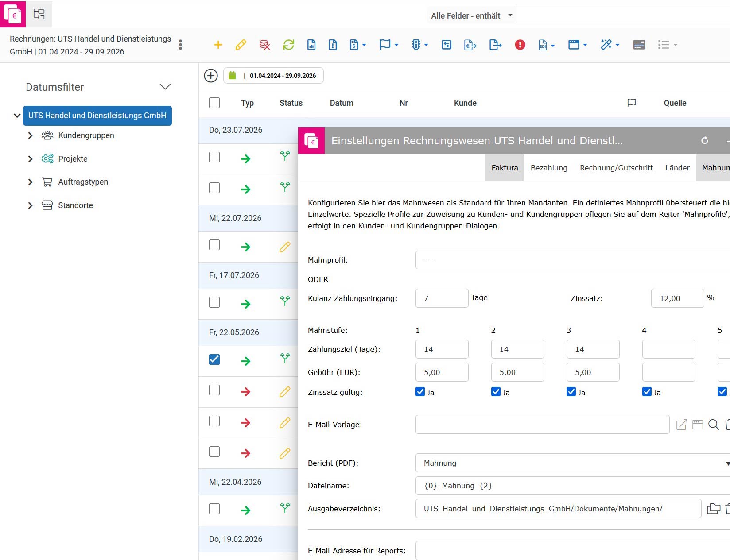Viewport: 730px width, 560px height.
Task: Click the magic wand tool icon
Action: pyautogui.click(x=610, y=45)
